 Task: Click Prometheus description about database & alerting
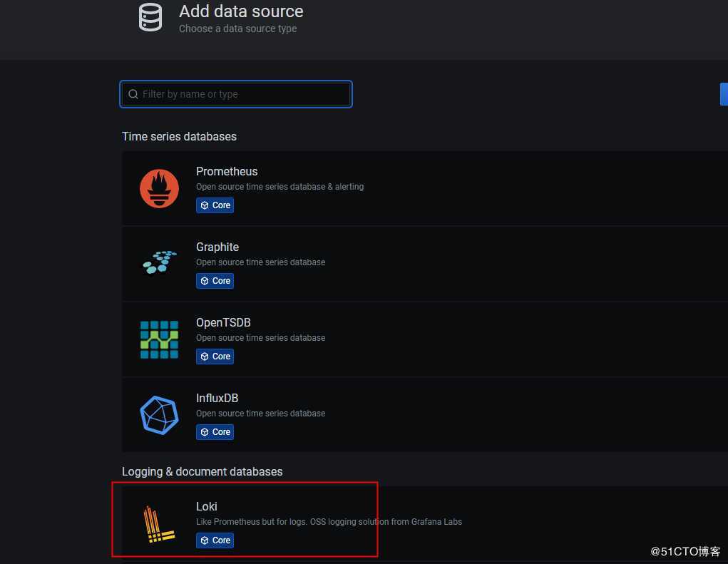point(280,187)
